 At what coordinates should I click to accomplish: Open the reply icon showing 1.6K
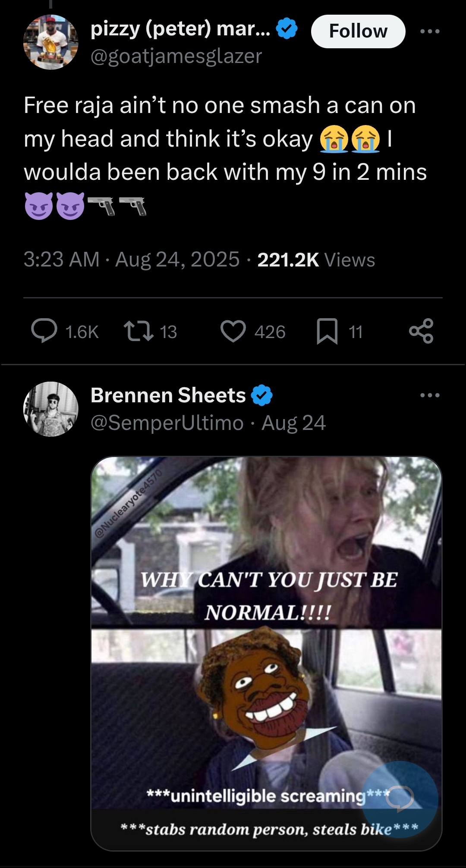point(44,331)
